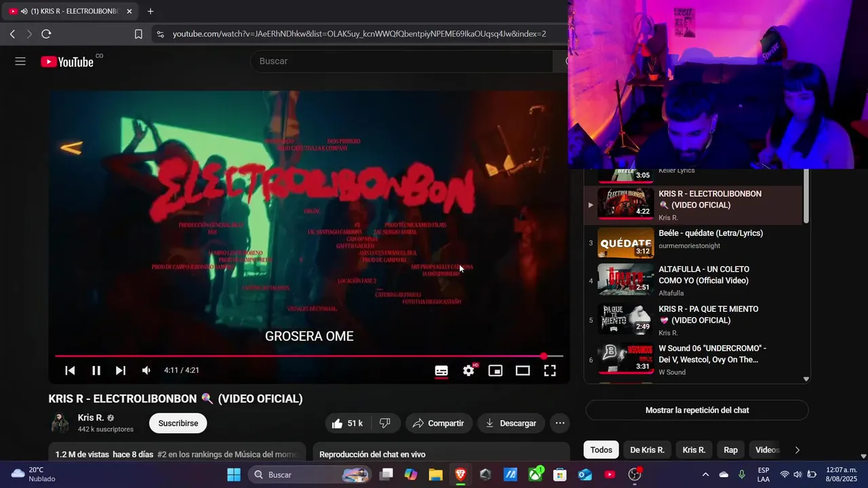Open Task View in taskbar
868x488 pixels.
pyautogui.click(x=386, y=474)
